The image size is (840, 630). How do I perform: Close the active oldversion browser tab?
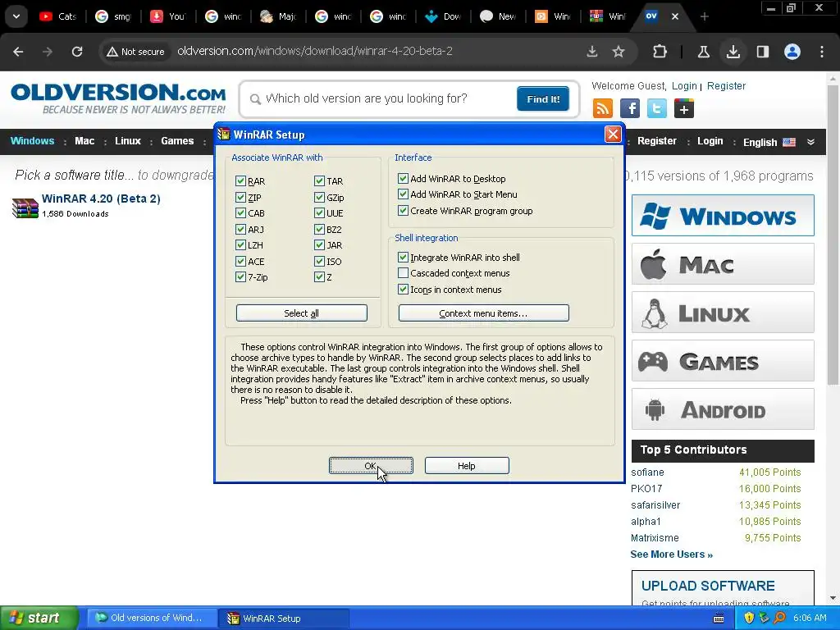point(675,16)
